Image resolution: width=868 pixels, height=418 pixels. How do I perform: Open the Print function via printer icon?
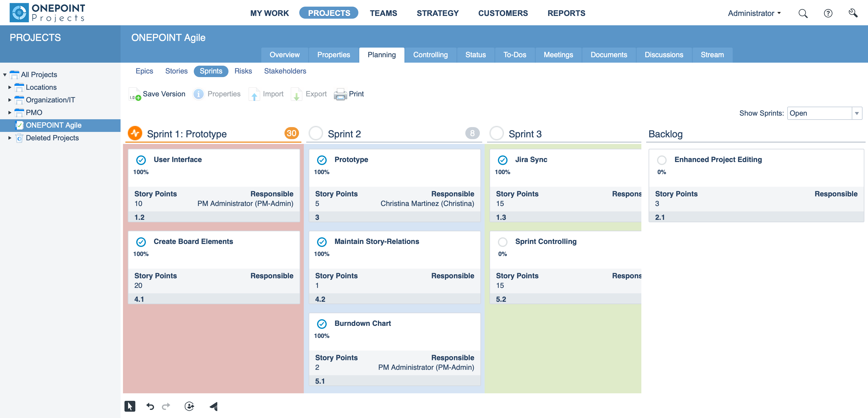[340, 94]
